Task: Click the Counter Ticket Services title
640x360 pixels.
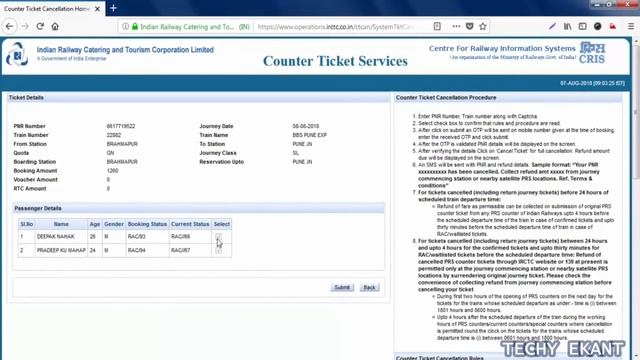Action: point(335,61)
